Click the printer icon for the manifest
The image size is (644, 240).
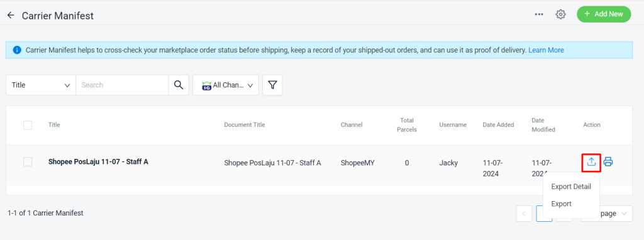[608, 161]
